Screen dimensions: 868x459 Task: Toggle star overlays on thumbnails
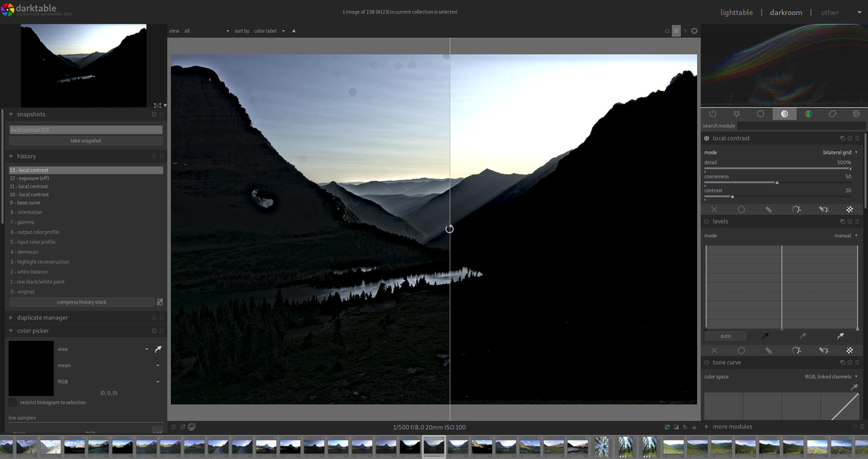pos(676,31)
